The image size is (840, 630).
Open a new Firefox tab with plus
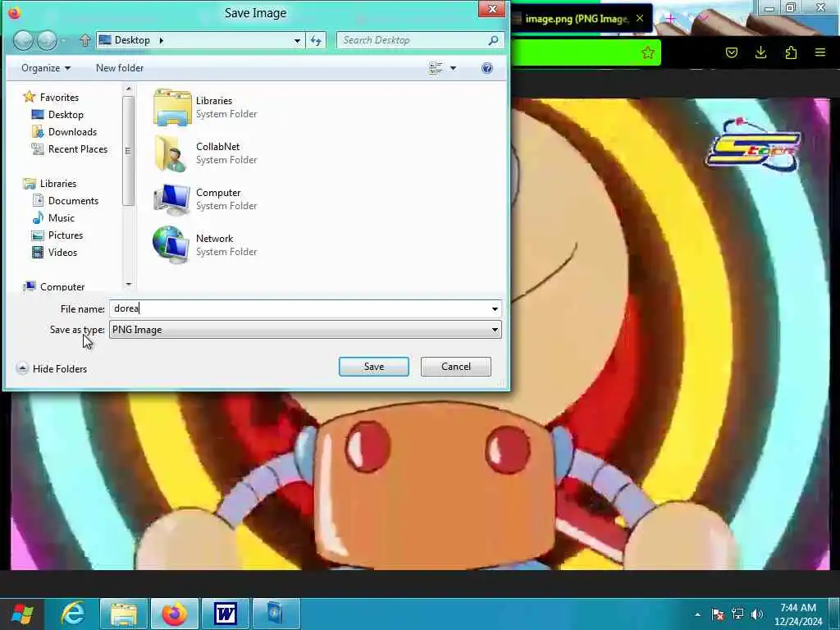pyautogui.click(x=670, y=19)
